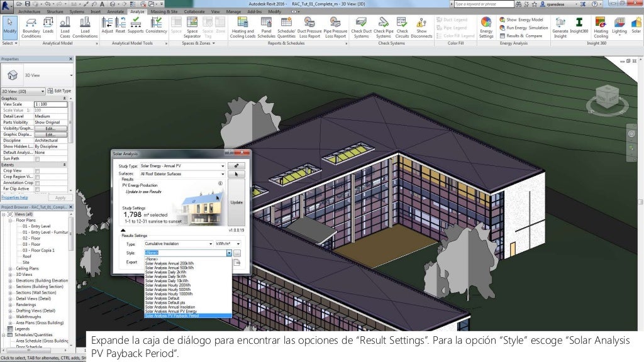Click Check Circuits icon
This screenshot has width=644, height=362.
pyautogui.click(x=402, y=28)
